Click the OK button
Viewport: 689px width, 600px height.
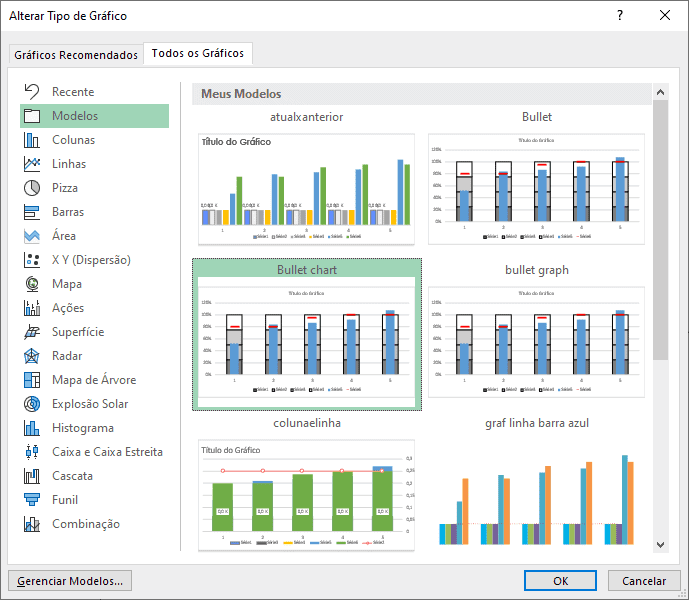pyautogui.click(x=561, y=581)
